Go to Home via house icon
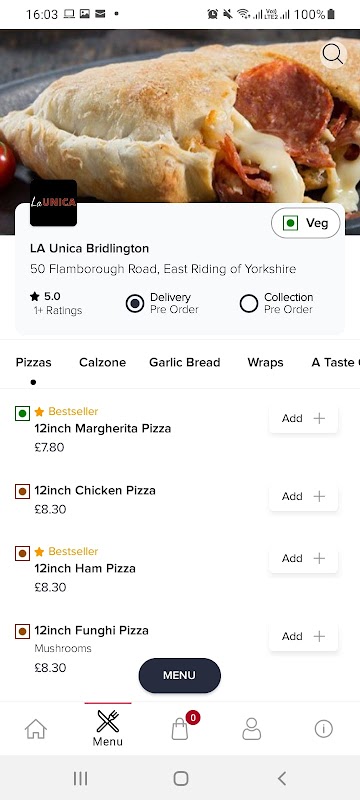The image size is (360, 800). tap(36, 729)
